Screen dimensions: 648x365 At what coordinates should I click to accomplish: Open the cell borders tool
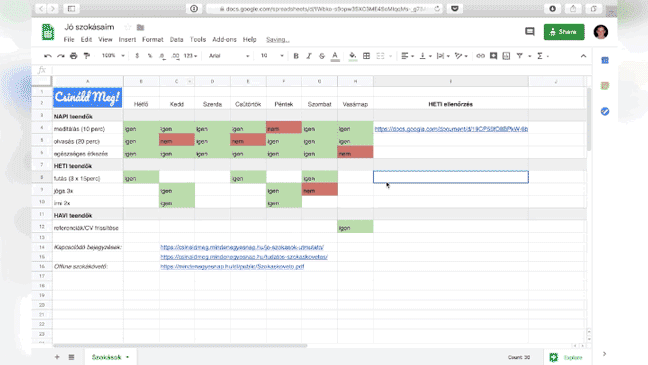click(x=367, y=56)
